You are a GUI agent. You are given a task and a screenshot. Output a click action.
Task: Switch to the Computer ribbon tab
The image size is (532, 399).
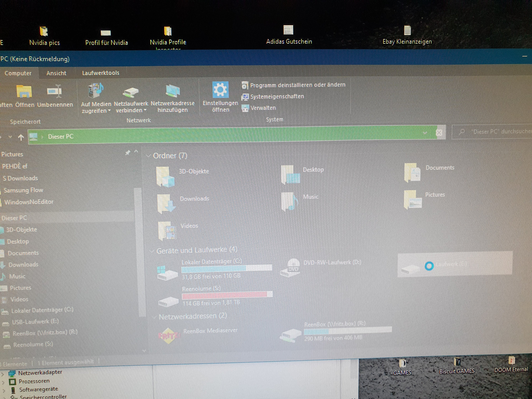pos(18,73)
